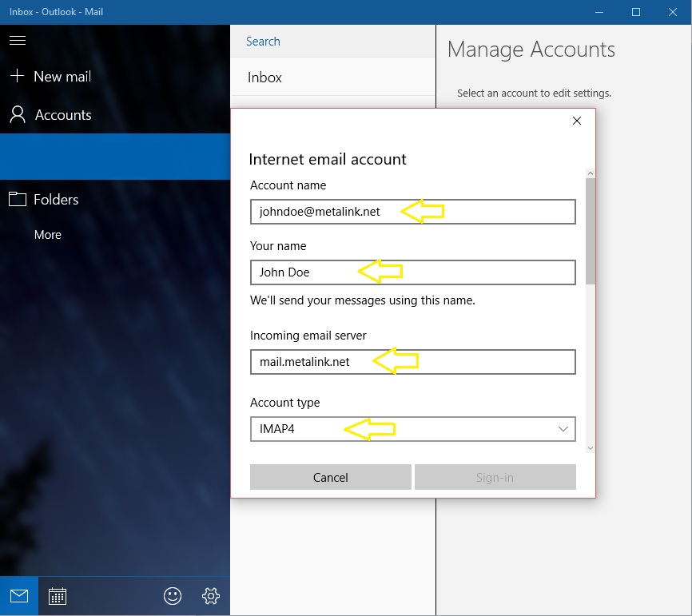This screenshot has width=692, height=616.
Task: Select the highlighted account row in sidebar
Action: pyautogui.click(x=115, y=157)
